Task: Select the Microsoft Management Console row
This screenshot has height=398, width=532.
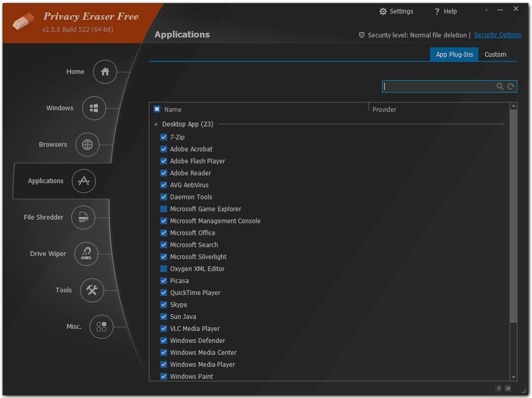Action: point(215,221)
